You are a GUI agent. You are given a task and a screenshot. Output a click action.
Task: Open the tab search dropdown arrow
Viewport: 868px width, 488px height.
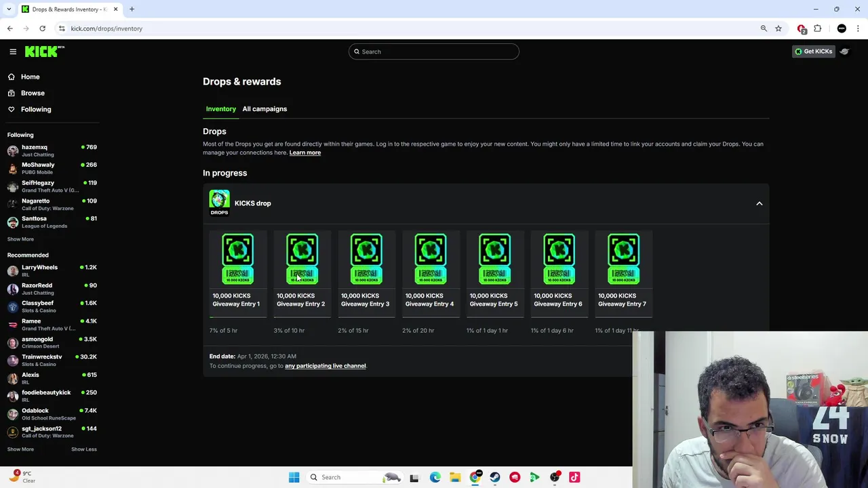(9, 9)
